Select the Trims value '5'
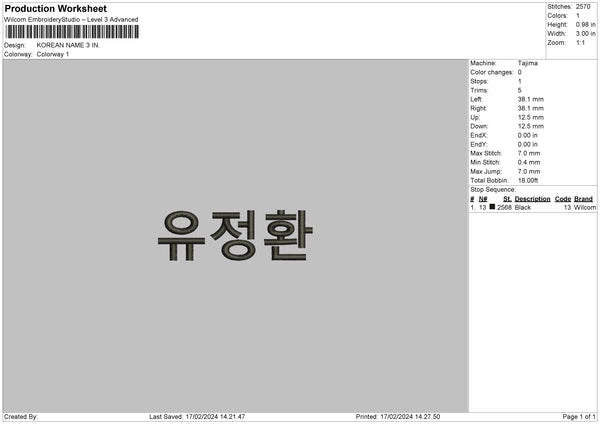The image size is (600, 424). pyautogui.click(x=520, y=90)
